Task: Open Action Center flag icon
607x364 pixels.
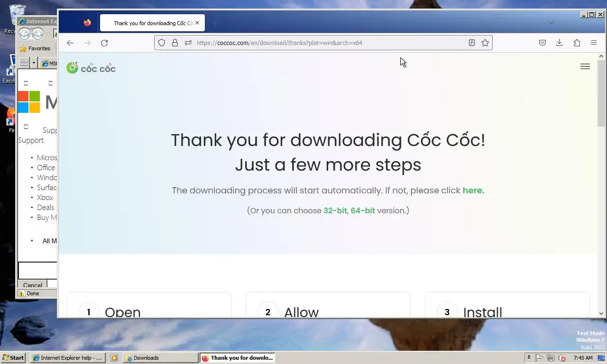Action: 539,358
